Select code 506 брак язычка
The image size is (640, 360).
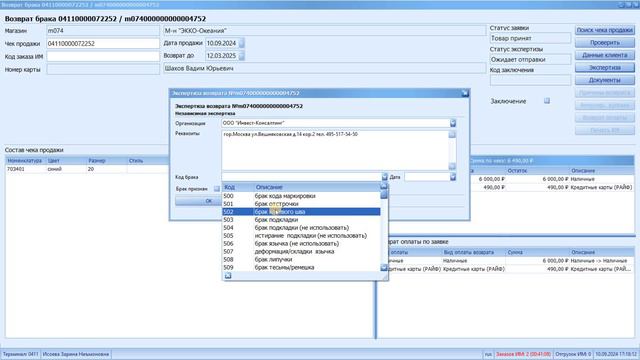pos(301,244)
